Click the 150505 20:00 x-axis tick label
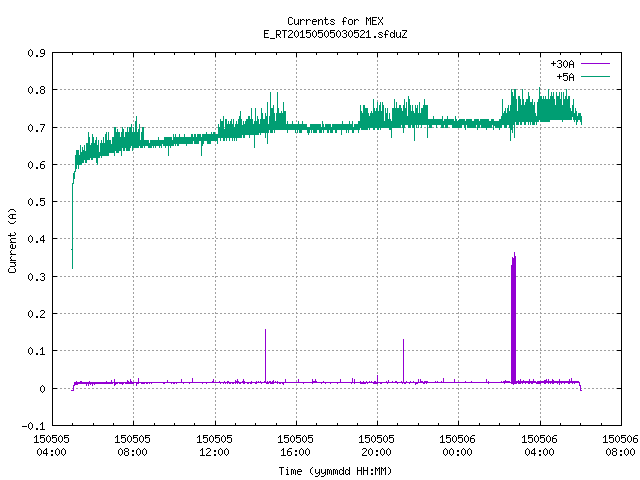The image size is (640, 480). click(376, 445)
